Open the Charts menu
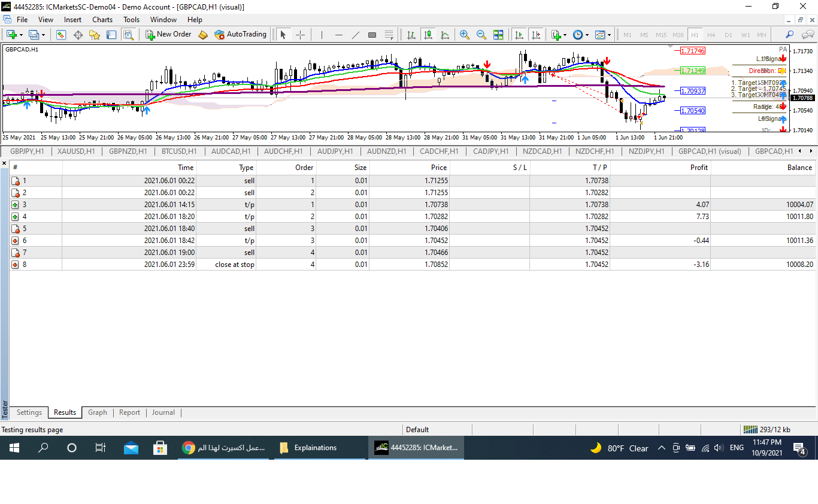This screenshot has width=818, height=504. (102, 20)
